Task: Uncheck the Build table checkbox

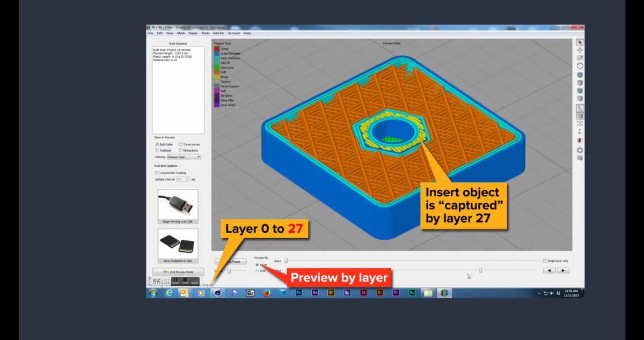Action: pyautogui.click(x=156, y=144)
